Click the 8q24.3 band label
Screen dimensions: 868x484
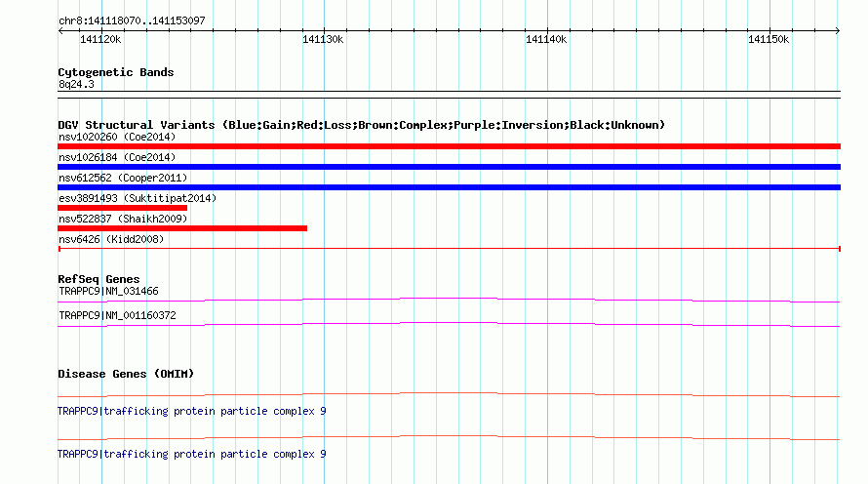point(76,85)
